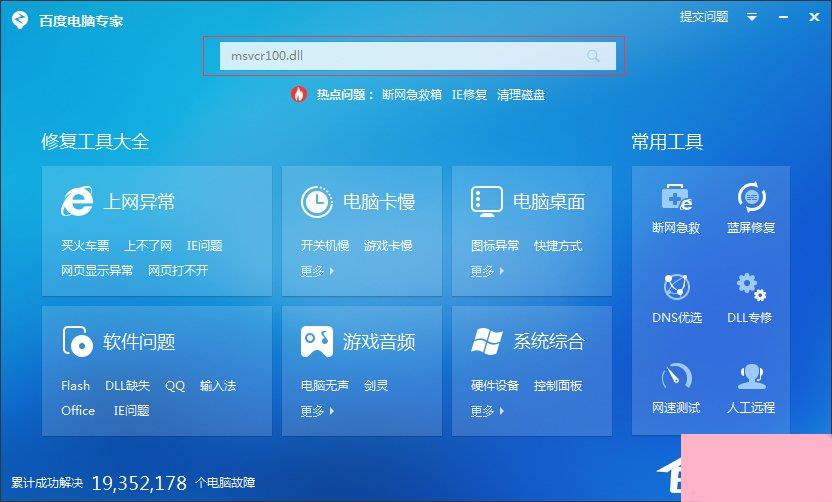Select 上不了网 under 上网异常
The image size is (832, 502).
click(148, 246)
